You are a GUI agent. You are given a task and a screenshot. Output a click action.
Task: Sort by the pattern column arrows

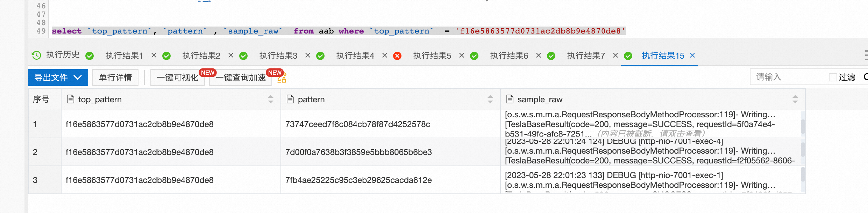490,100
